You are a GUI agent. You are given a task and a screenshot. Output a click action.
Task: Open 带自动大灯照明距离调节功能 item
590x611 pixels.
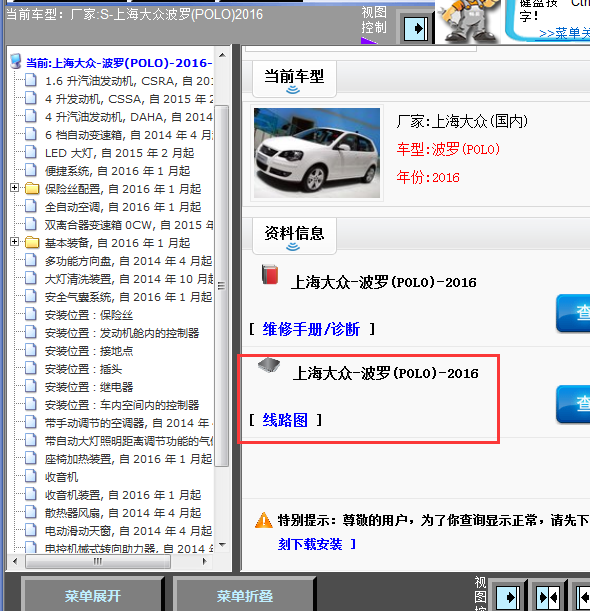click(129, 441)
